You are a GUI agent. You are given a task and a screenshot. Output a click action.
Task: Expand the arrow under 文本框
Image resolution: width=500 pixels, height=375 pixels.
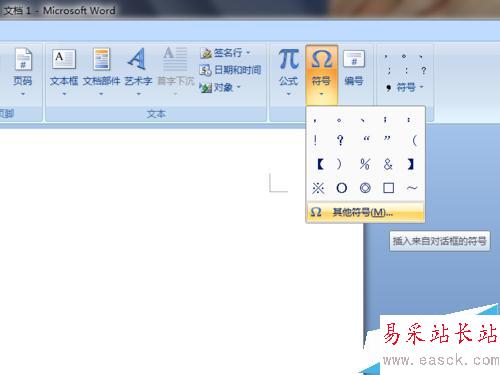64,94
